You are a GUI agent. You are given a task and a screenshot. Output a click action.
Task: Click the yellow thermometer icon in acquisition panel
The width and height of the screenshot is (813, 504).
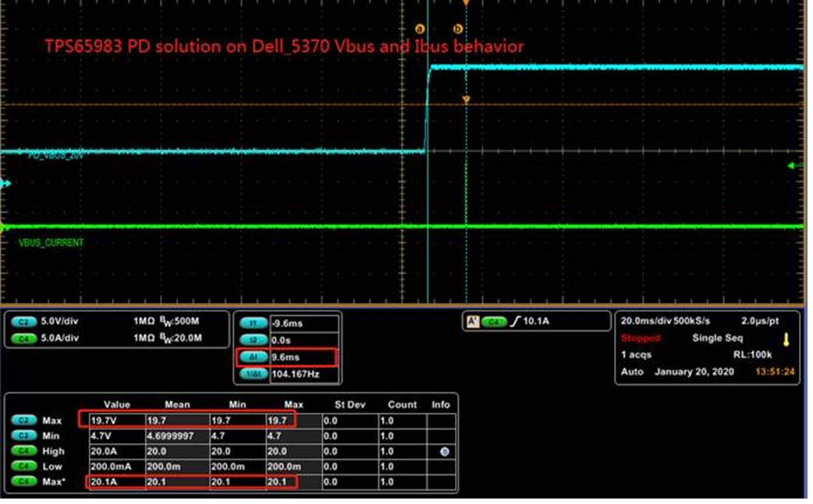click(786, 340)
